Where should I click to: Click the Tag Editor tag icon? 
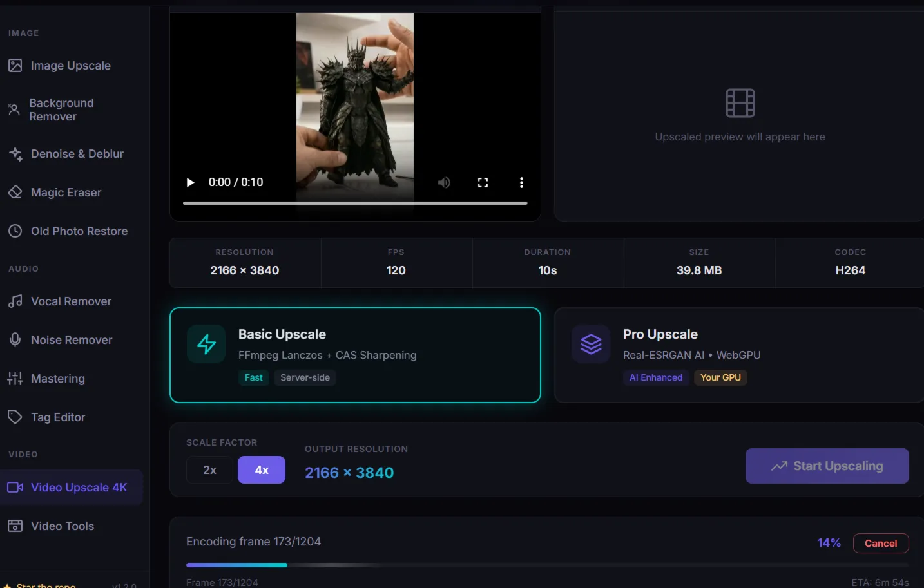(x=15, y=417)
